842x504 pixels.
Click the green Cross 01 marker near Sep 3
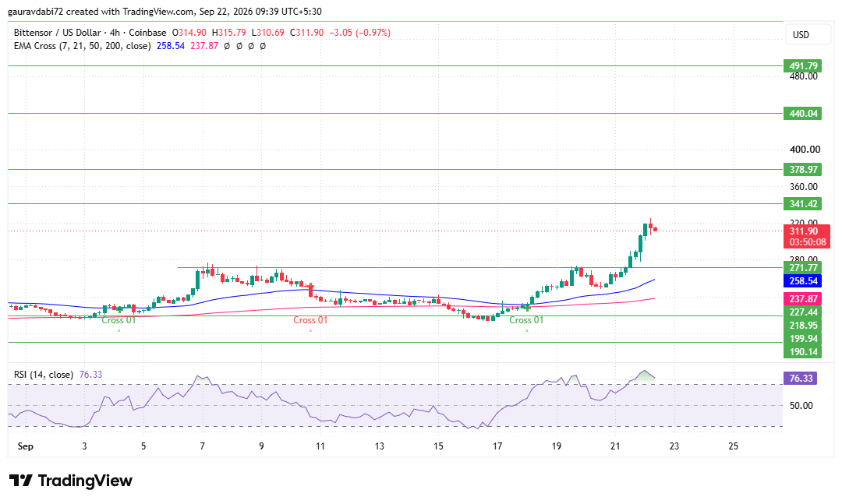click(119, 320)
